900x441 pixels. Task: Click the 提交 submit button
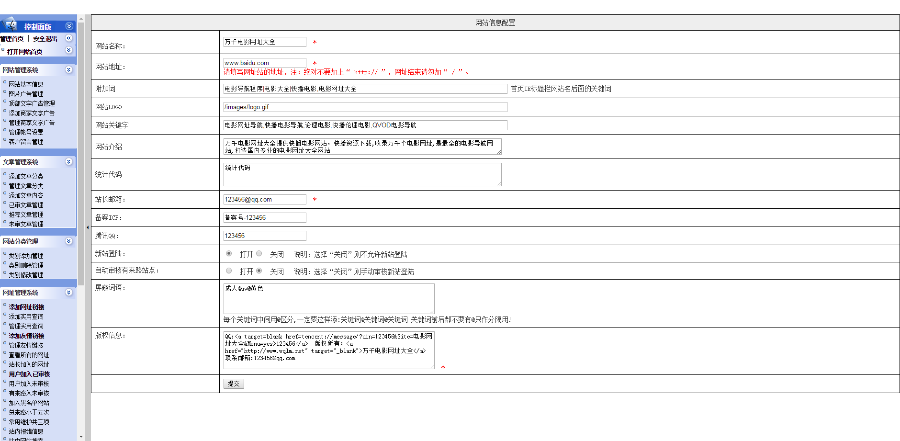[234, 384]
